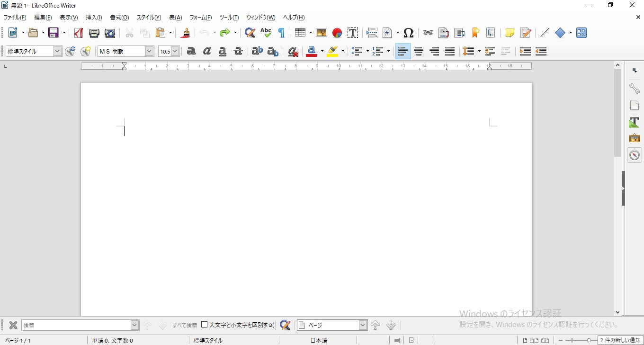Toggle formatting marks (pilcrow)
The image size is (644, 345).
pos(281,33)
